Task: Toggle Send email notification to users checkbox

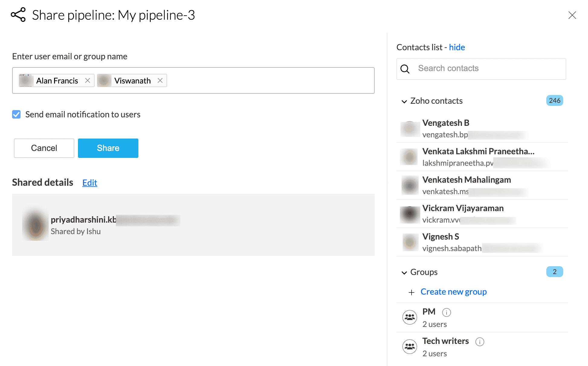Action: 16,114
